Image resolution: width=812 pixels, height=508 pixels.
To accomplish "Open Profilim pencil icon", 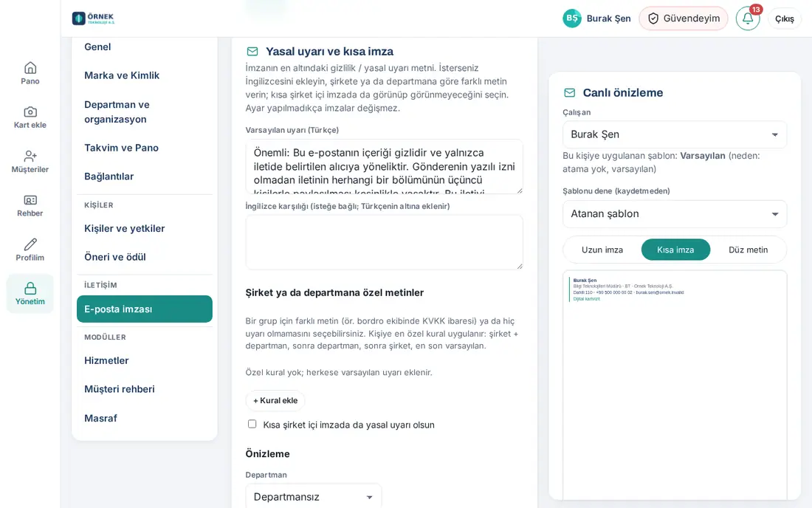I will tap(30, 244).
